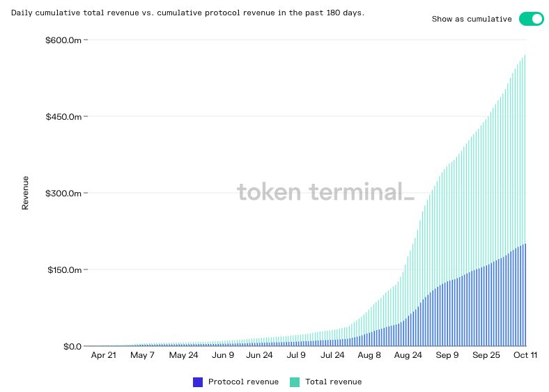Select the Aug 24 x-axis date label

point(407,355)
